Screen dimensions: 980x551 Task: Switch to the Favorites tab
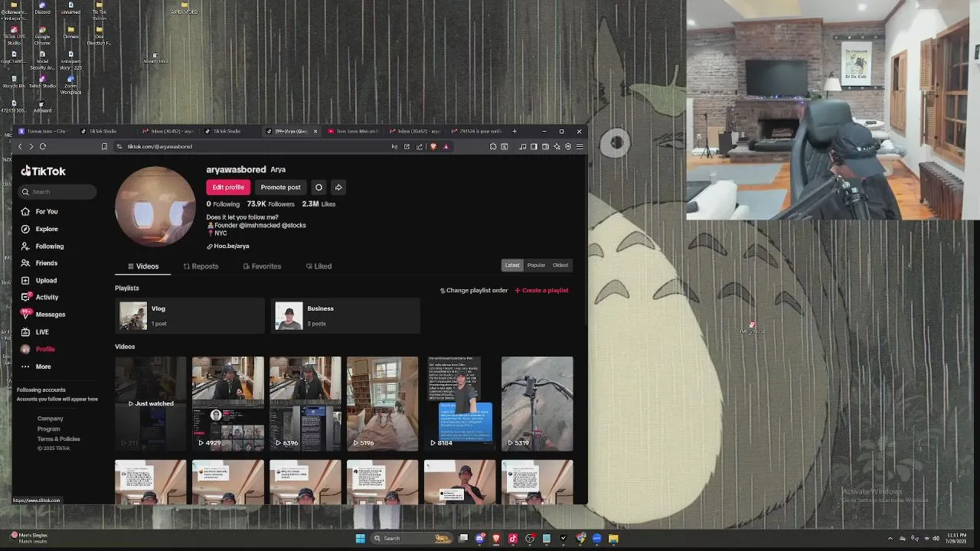coord(262,266)
